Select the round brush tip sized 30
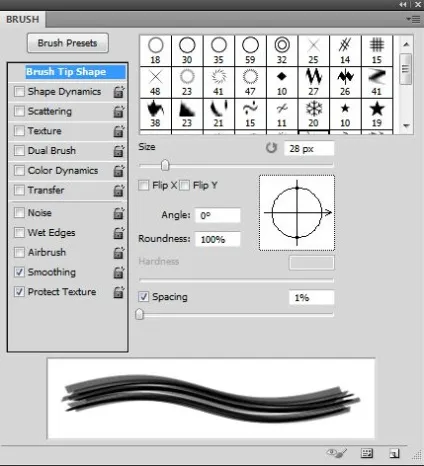 (187, 51)
